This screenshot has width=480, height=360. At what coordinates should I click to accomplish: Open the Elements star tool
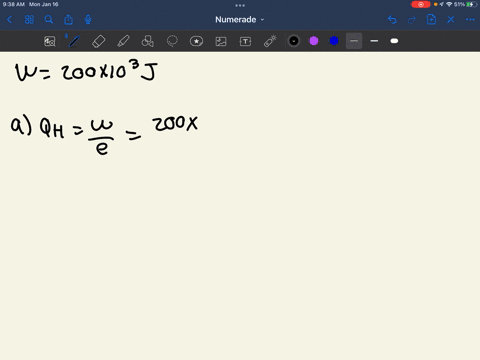pyautogui.click(x=196, y=41)
